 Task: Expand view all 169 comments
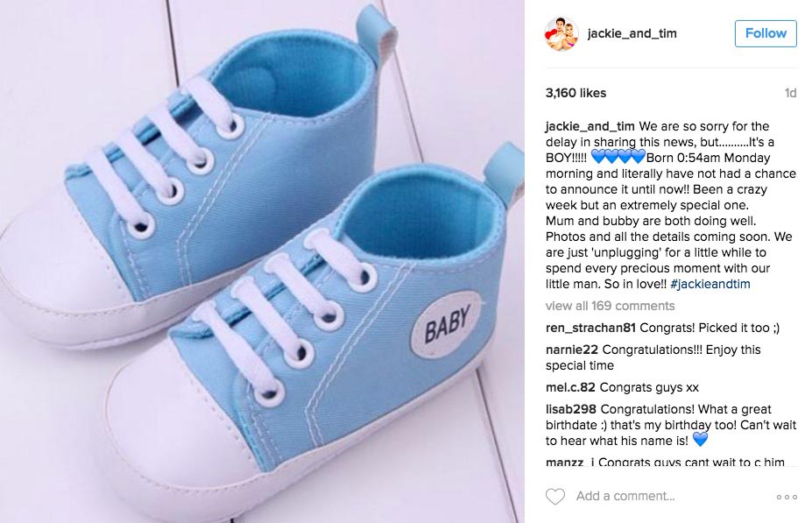610,306
